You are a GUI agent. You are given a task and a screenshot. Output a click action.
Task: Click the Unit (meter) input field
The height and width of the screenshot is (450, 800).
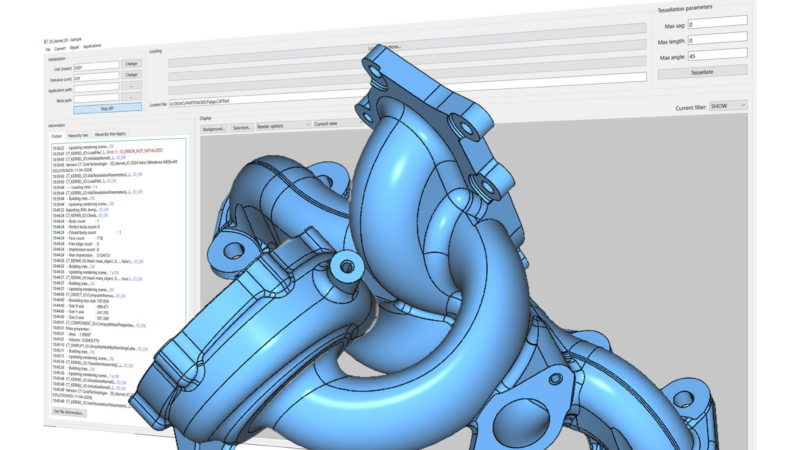click(96, 66)
